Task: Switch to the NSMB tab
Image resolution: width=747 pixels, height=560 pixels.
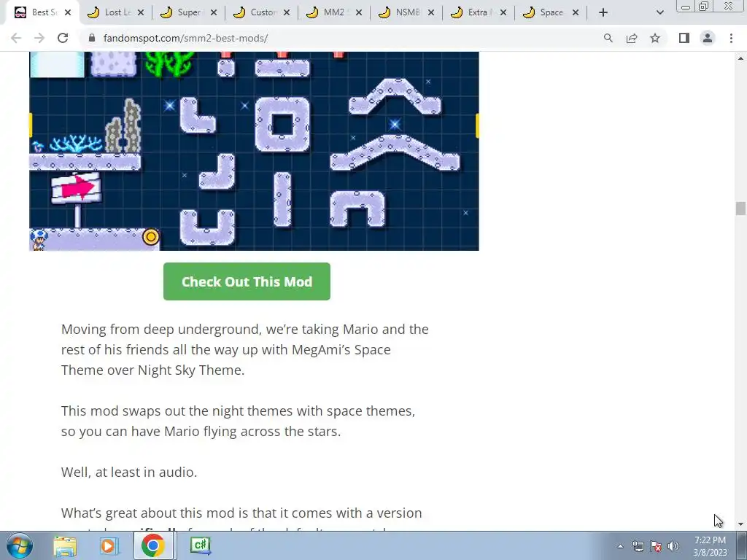Action: pos(405,12)
